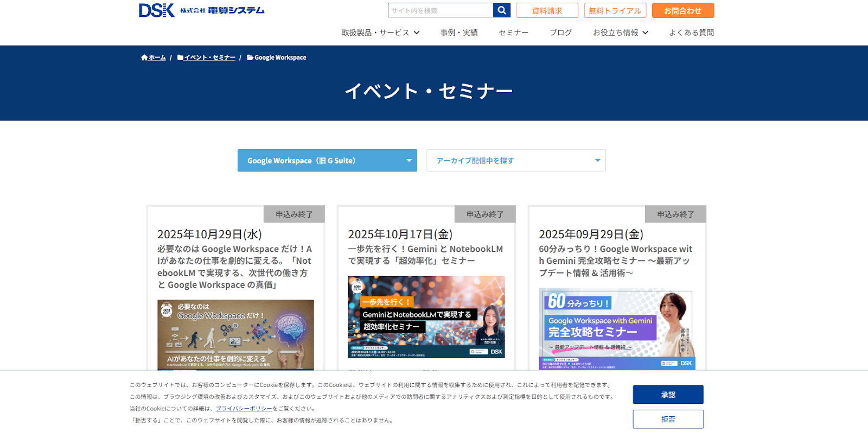Click the DSK company logo

pyautogui.click(x=201, y=10)
